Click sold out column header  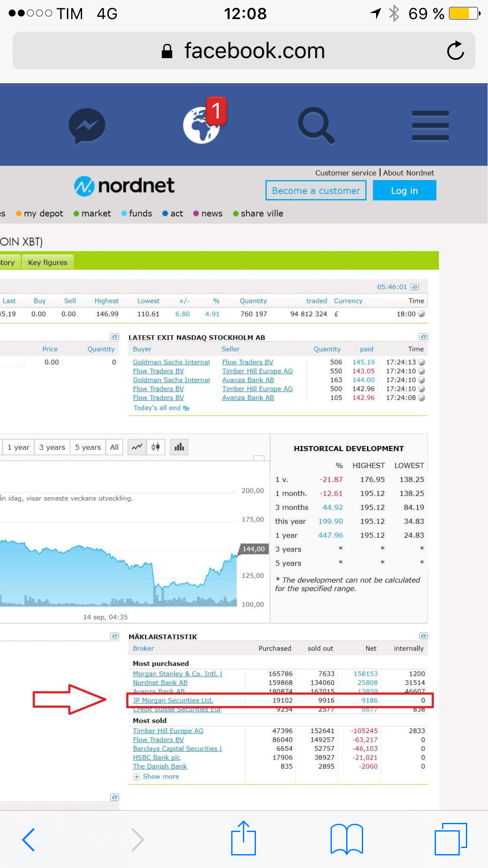[x=321, y=648]
